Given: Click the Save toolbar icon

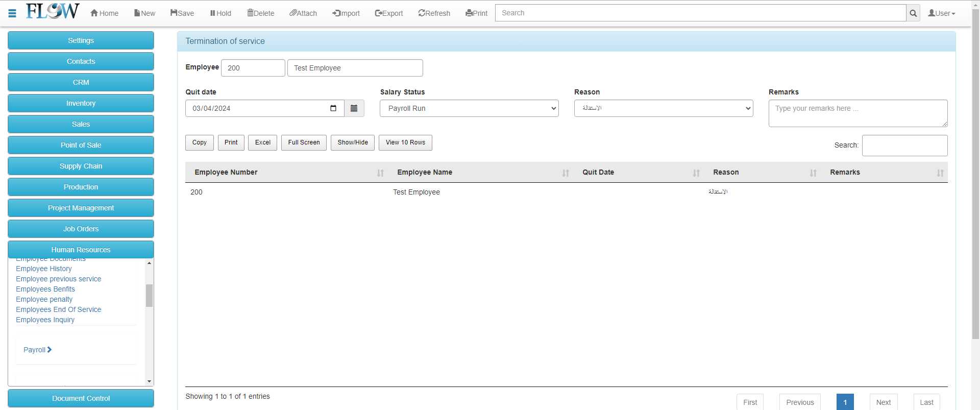Looking at the screenshot, I should click(x=174, y=13).
